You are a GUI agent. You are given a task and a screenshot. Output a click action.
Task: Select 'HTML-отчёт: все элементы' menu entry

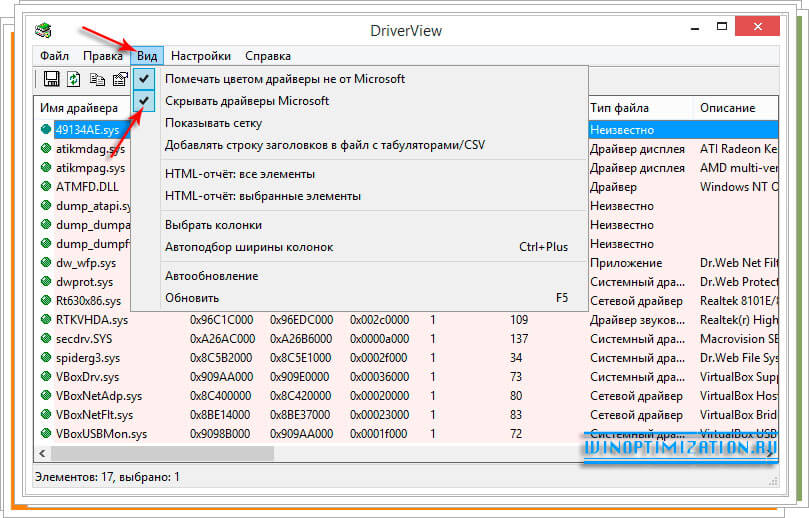pyautogui.click(x=240, y=174)
